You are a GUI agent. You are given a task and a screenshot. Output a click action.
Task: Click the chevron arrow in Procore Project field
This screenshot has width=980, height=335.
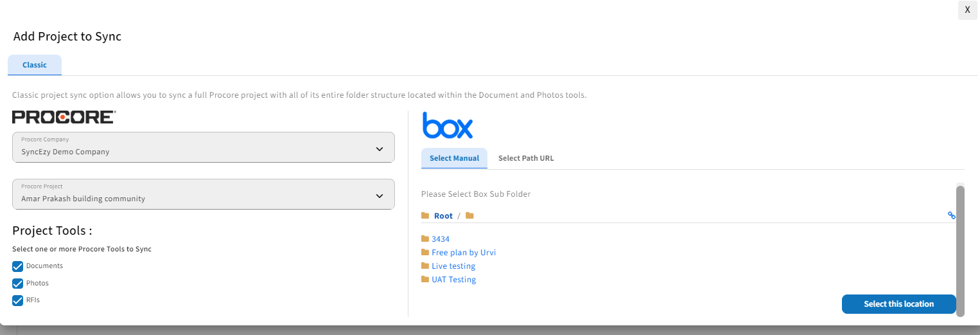coord(380,196)
